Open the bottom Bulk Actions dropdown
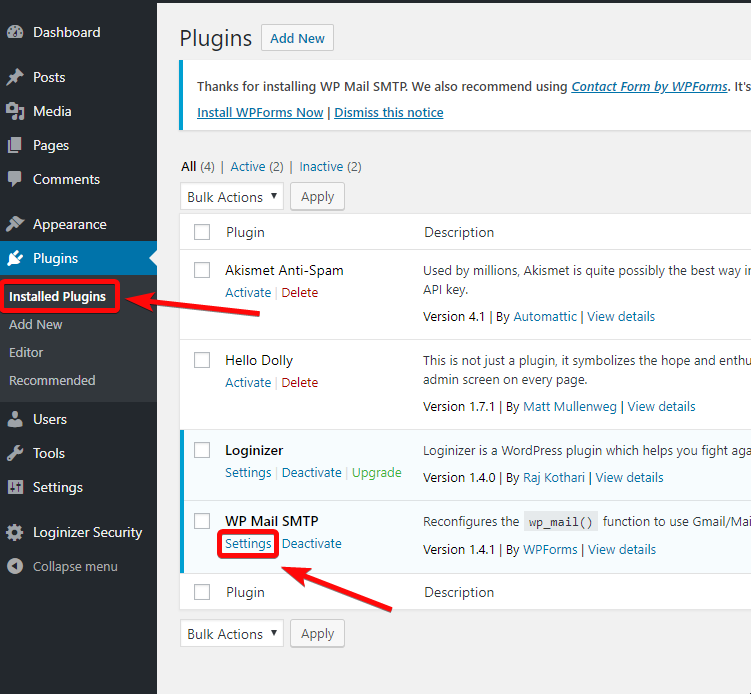The height and width of the screenshot is (694, 751). coord(232,633)
